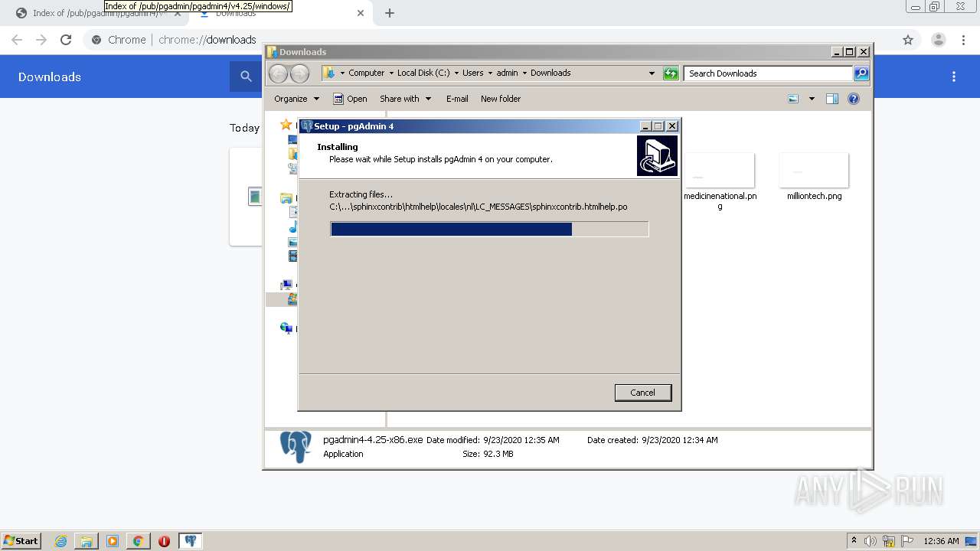
Task: Open the view options dropdown arrow
Action: coord(812,99)
